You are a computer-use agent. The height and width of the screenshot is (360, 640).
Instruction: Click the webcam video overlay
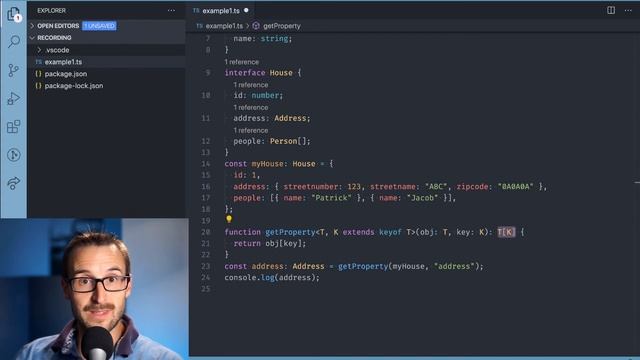(94, 289)
